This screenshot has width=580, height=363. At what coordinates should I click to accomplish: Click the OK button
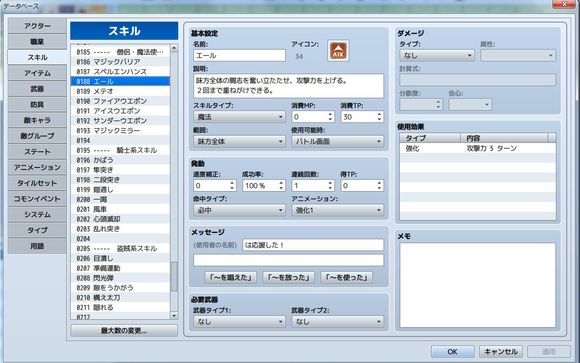coord(452,352)
